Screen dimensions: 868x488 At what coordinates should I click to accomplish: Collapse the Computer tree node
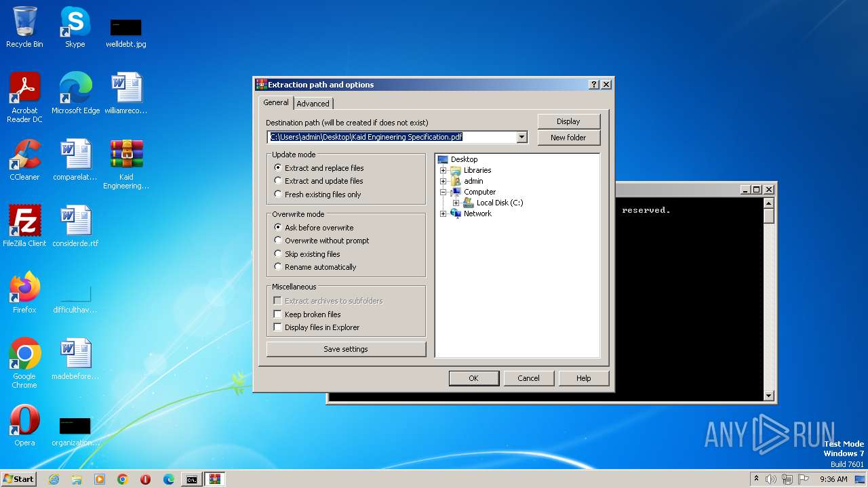(443, 192)
